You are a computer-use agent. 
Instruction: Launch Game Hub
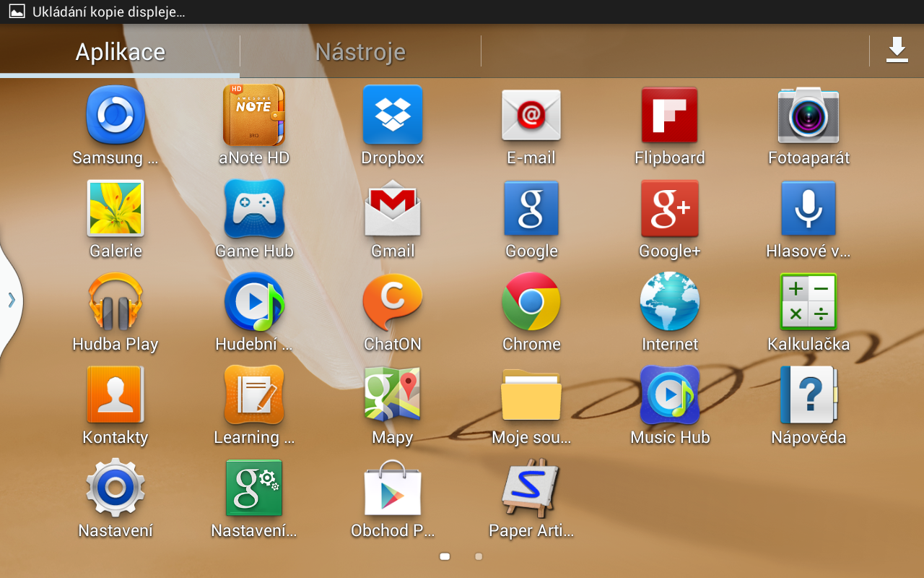tap(254, 209)
